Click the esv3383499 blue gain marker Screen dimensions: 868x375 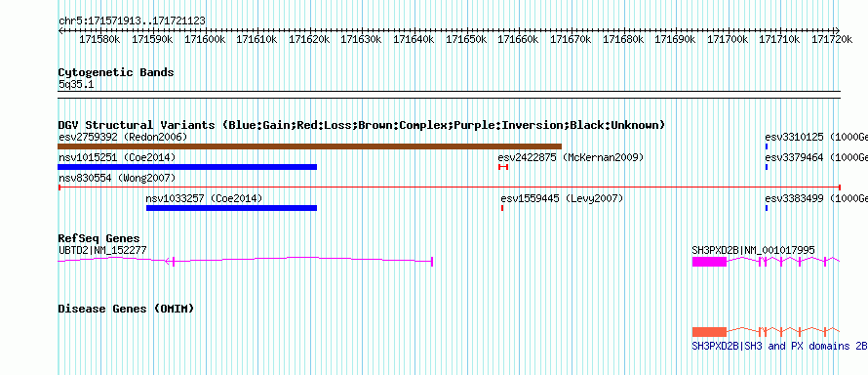pos(767,208)
